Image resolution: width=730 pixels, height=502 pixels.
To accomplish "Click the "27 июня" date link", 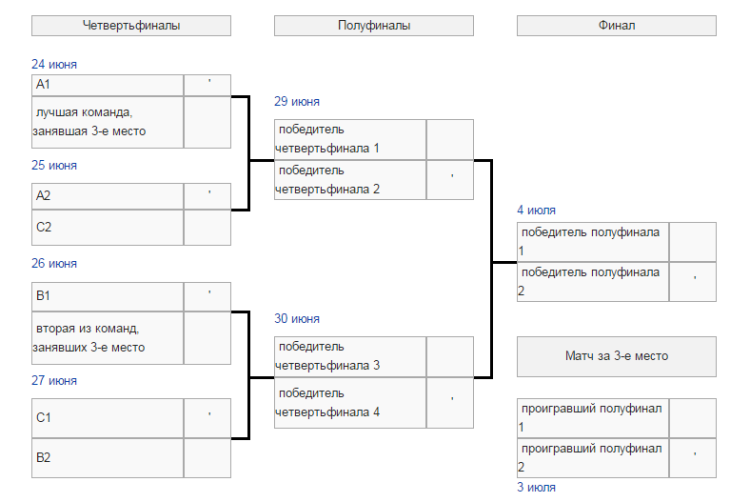I will coord(54,380).
